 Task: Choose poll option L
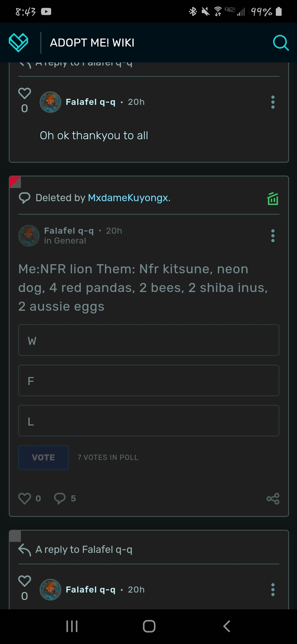148,421
